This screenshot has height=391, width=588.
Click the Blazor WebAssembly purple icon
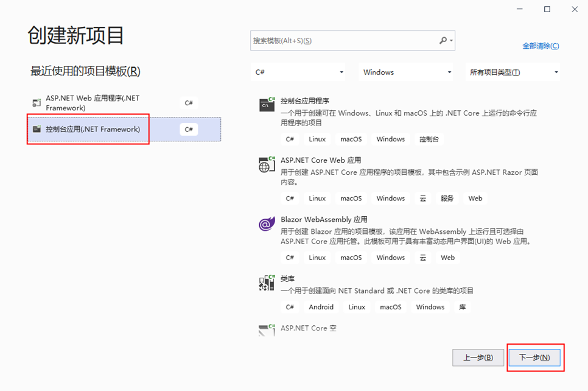(267, 224)
